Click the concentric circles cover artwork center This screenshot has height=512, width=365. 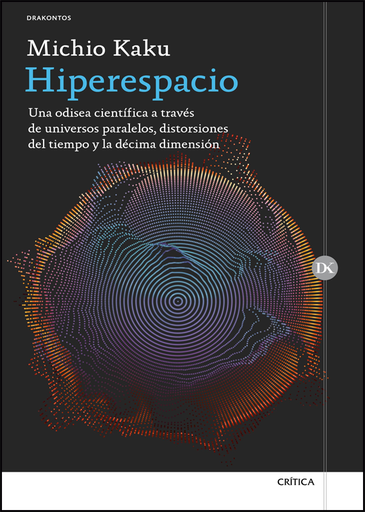tap(178, 301)
